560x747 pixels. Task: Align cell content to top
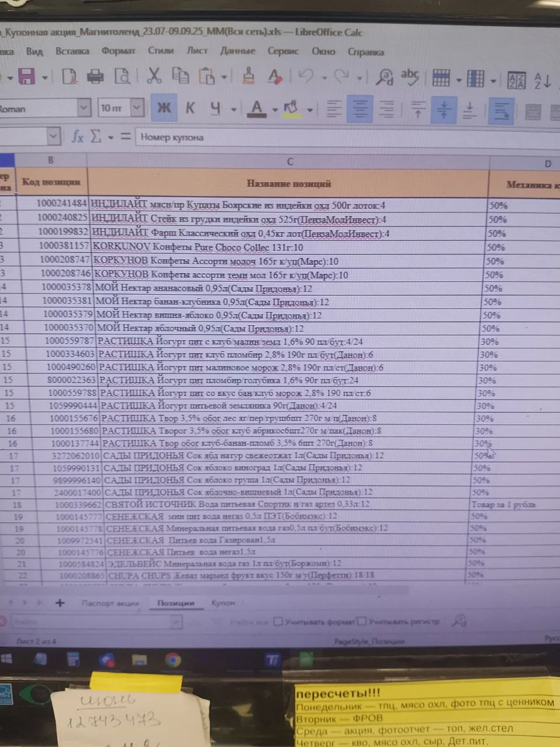418,110
